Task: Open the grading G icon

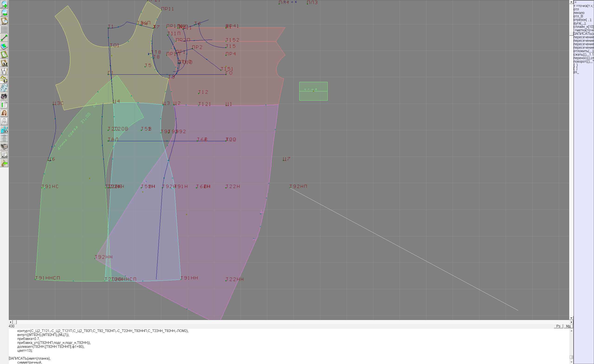Action: [x=4, y=80]
